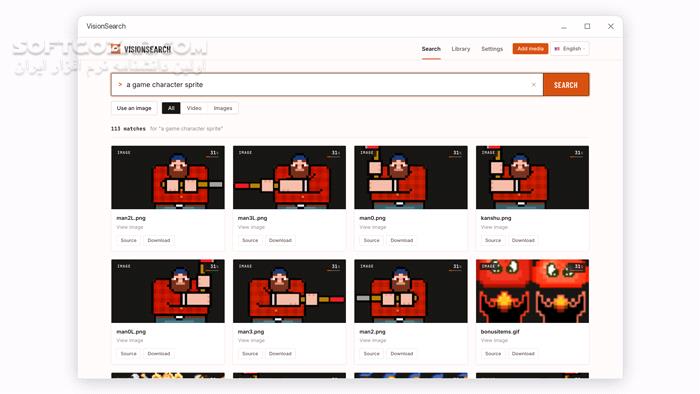Click Download under man0.png
Viewport: 700px width, 394px height.
(402, 240)
